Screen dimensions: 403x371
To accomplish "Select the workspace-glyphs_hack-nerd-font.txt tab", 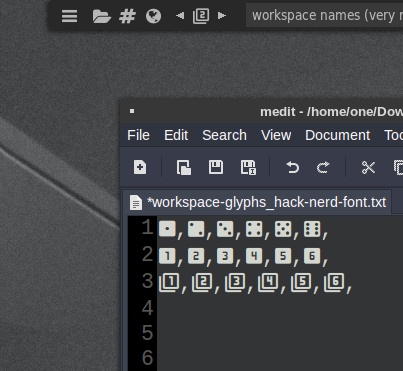I will [257, 202].
